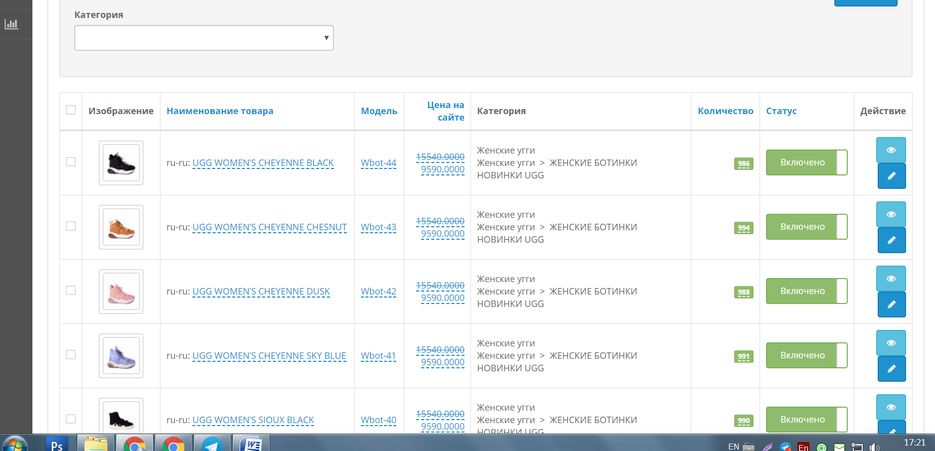This screenshot has height=451, width=935.
Task: Click the Wbot-41 model value
Action: (x=379, y=356)
